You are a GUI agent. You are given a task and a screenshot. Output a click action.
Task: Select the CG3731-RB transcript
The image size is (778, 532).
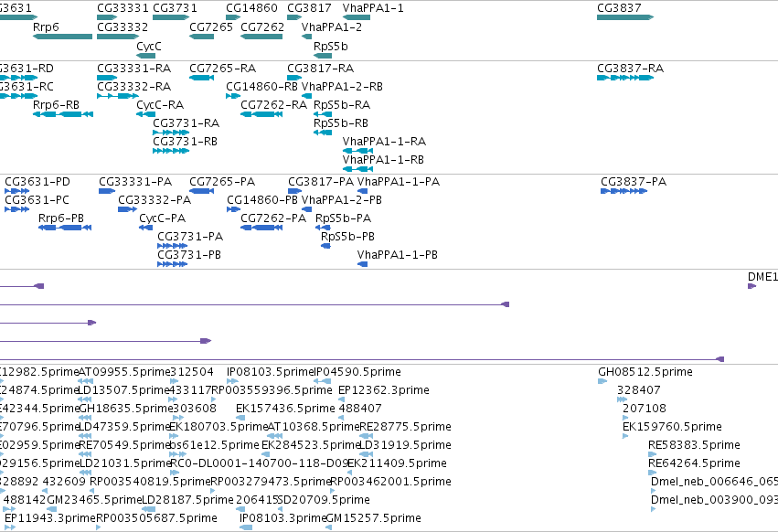click(171, 152)
